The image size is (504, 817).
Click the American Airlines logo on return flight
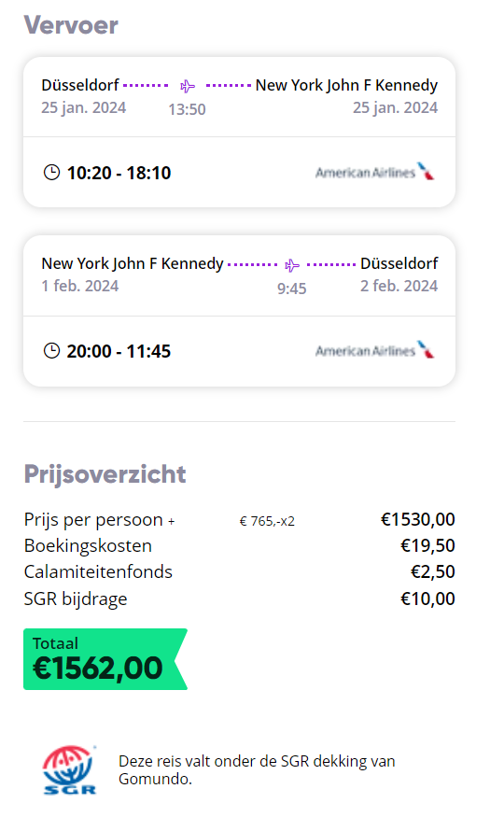click(x=375, y=350)
